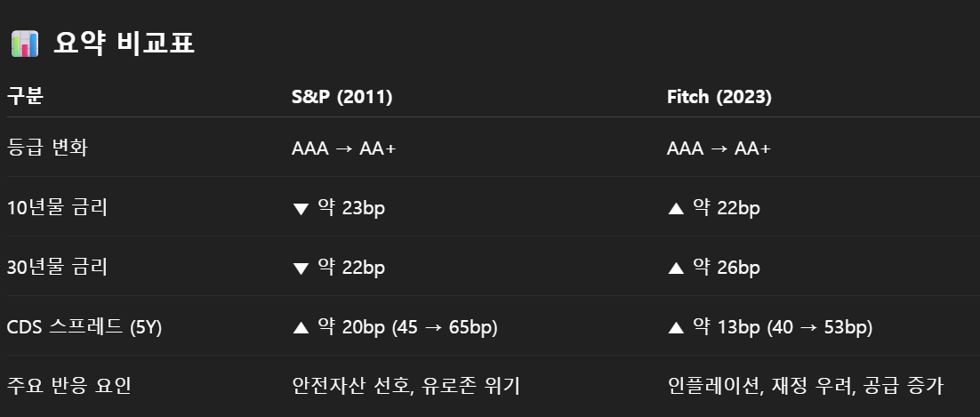Viewport: 980px width, 417px height.
Task: Click the CDS 스프레드 (5Y) row label
Action: click(84, 328)
